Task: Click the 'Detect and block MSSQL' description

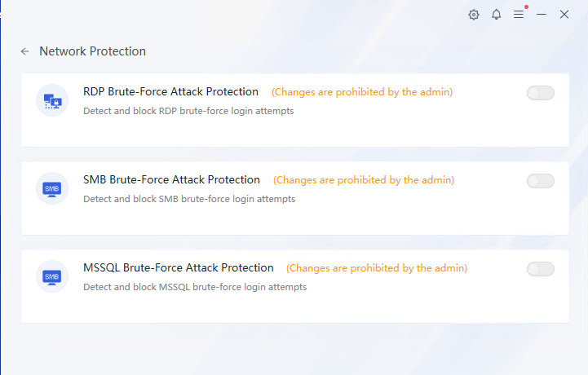Action: (195, 287)
